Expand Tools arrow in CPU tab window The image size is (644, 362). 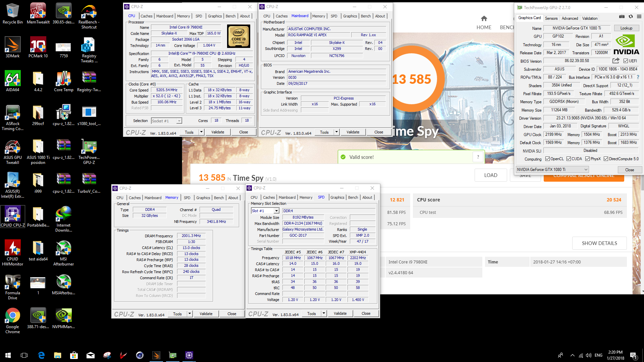(x=202, y=132)
